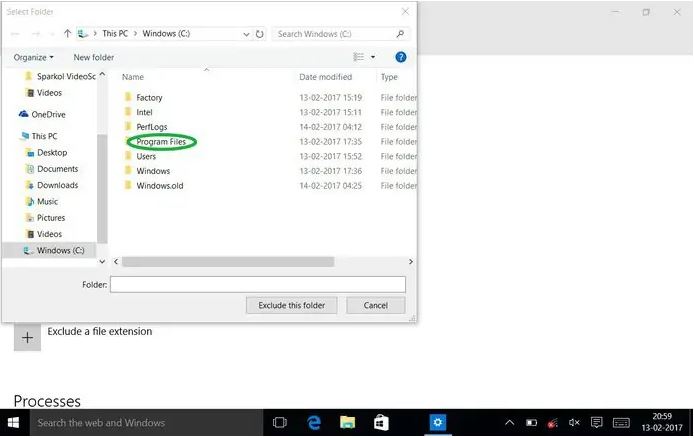Click Exclude this folder button
694x438 pixels.
tap(292, 305)
